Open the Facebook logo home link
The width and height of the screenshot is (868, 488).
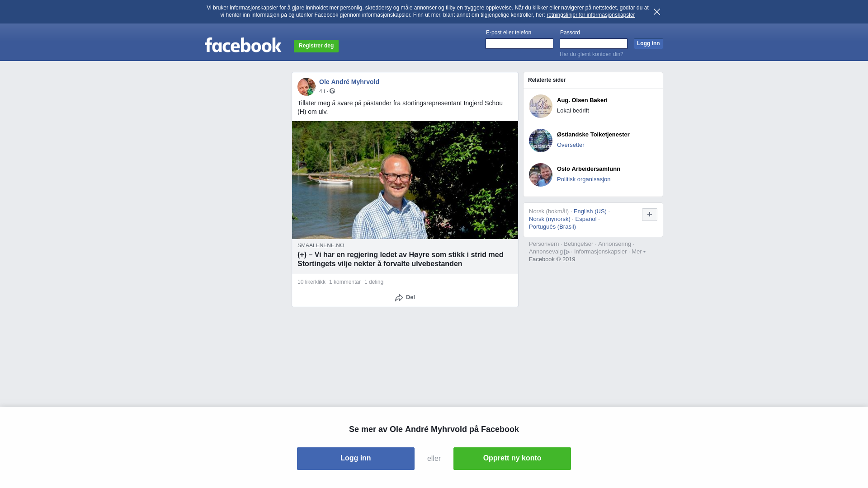point(243,45)
